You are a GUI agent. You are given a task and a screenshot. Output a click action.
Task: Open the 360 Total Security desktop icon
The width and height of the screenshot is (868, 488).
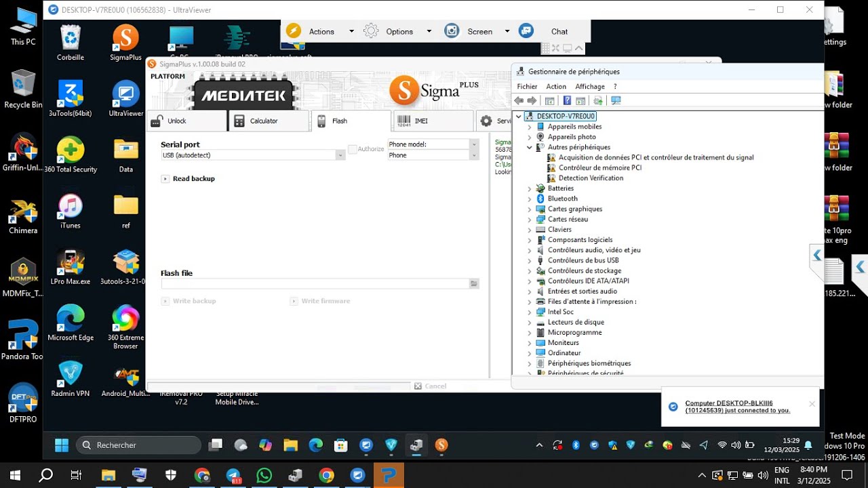[71, 155]
